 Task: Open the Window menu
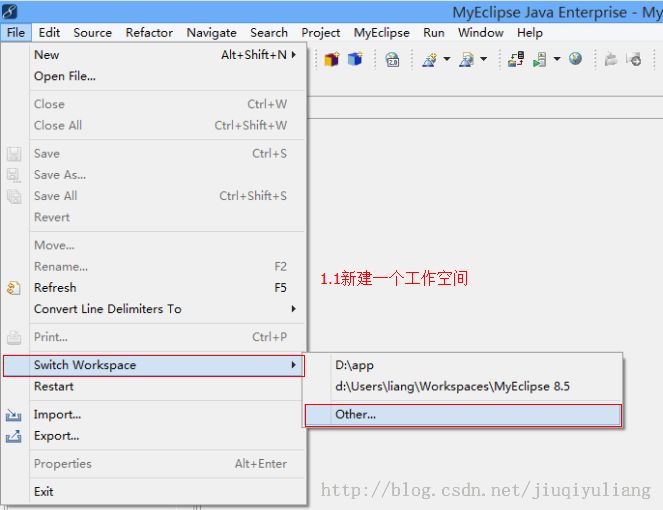point(481,33)
